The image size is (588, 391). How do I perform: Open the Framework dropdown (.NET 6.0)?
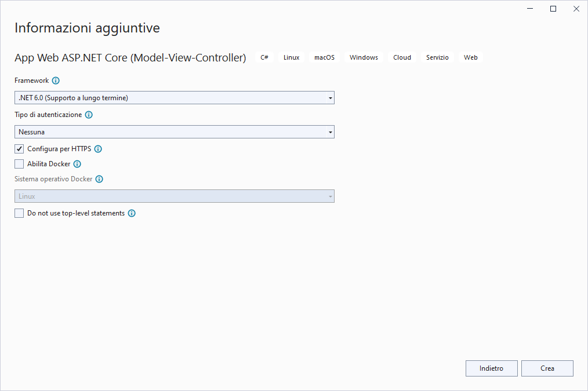(175, 98)
